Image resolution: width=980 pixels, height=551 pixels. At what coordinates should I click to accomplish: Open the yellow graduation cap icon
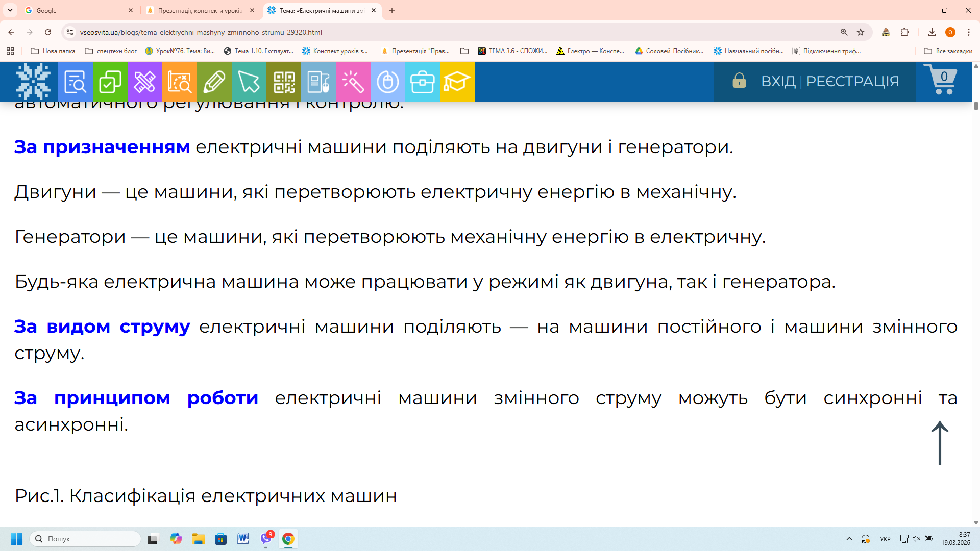(x=457, y=82)
